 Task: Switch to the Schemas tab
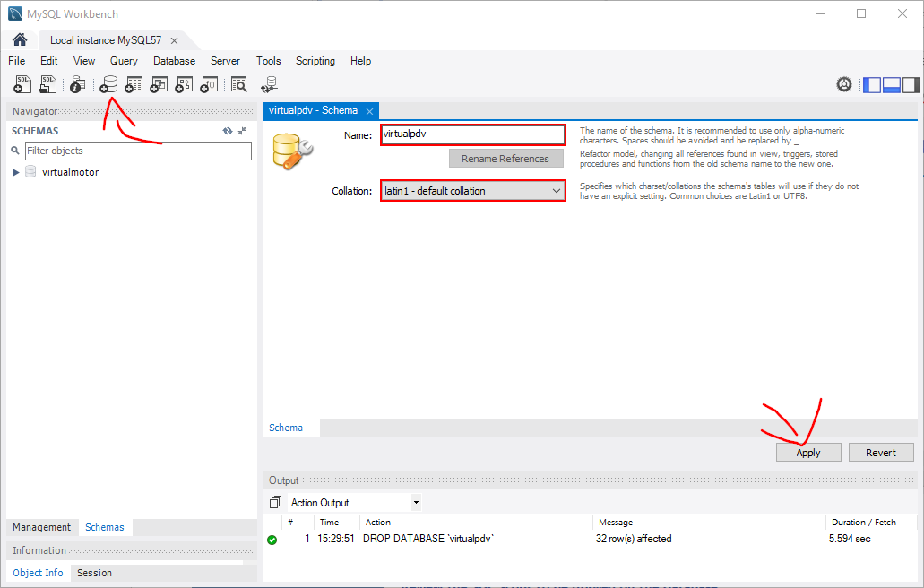tap(104, 527)
